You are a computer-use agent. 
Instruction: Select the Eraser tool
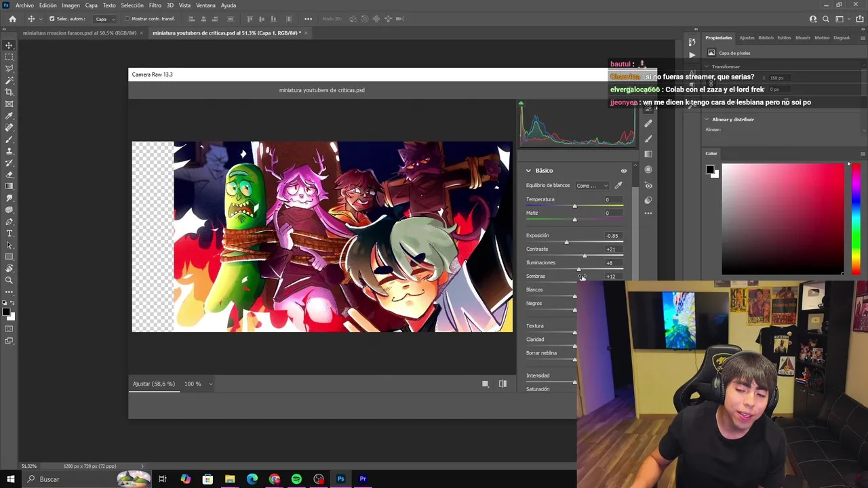click(9, 174)
